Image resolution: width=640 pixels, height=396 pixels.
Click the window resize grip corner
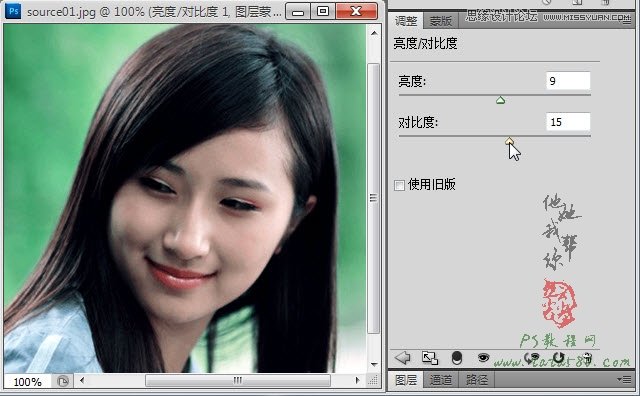click(x=373, y=380)
